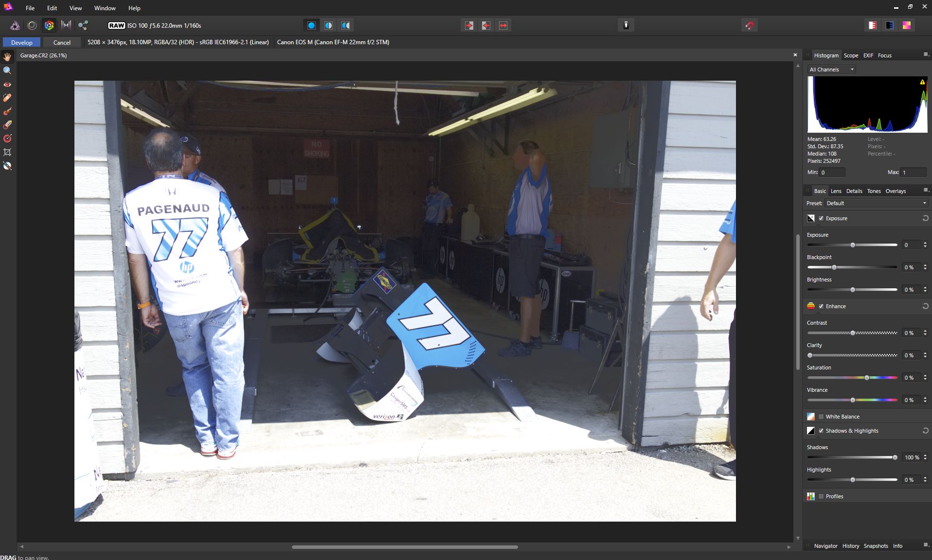The height and width of the screenshot is (560, 932).
Task: Disable the Shadows & Highlights checkbox
Action: point(821,431)
